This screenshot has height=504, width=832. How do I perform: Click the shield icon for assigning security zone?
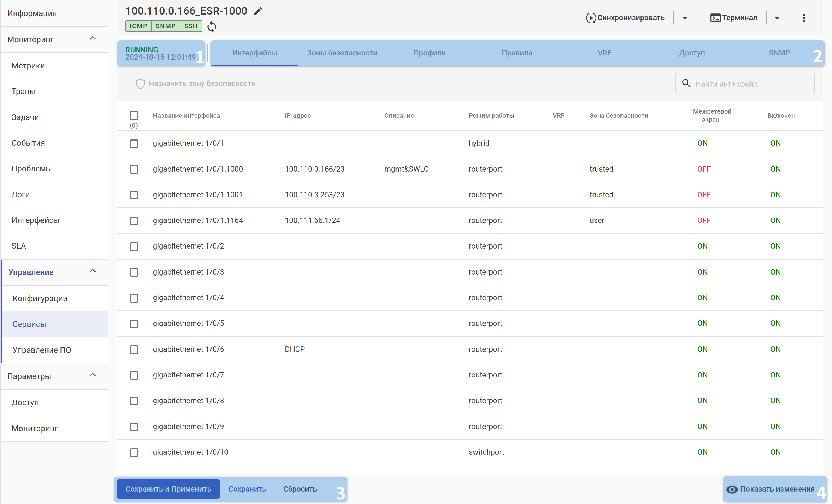tap(140, 84)
